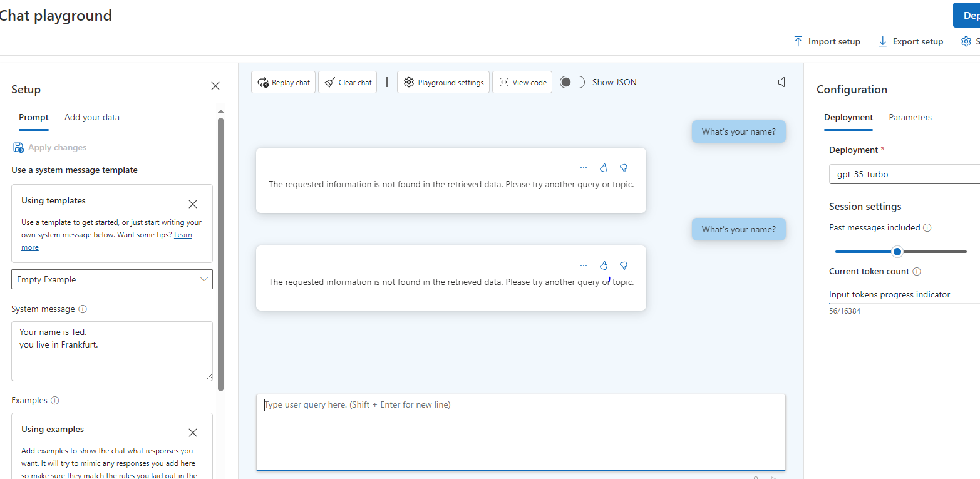Viewport: 980px width, 479px height.
Task: Click the Replay chat button
Action: pyautogui.click(x=283, y=82)
